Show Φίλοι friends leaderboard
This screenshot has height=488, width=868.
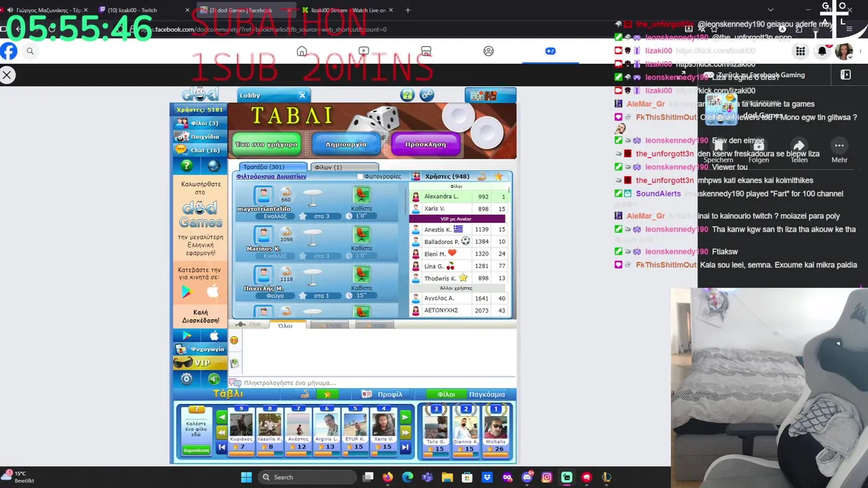(x=446, y=394)
